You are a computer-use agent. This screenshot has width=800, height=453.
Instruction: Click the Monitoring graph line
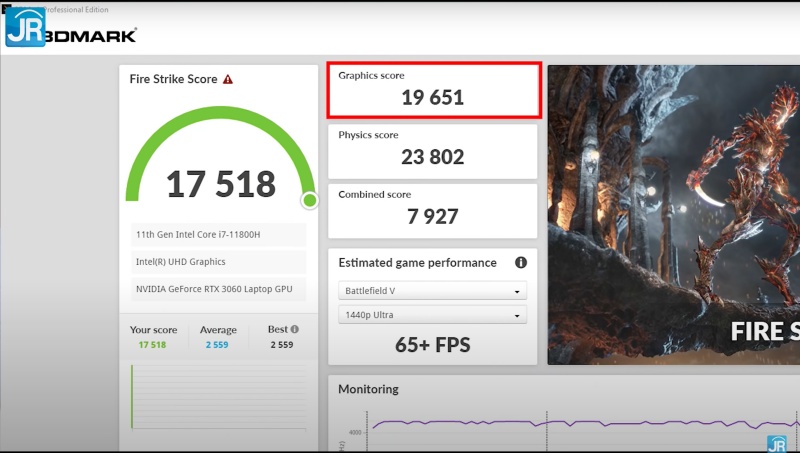(560, 423)
